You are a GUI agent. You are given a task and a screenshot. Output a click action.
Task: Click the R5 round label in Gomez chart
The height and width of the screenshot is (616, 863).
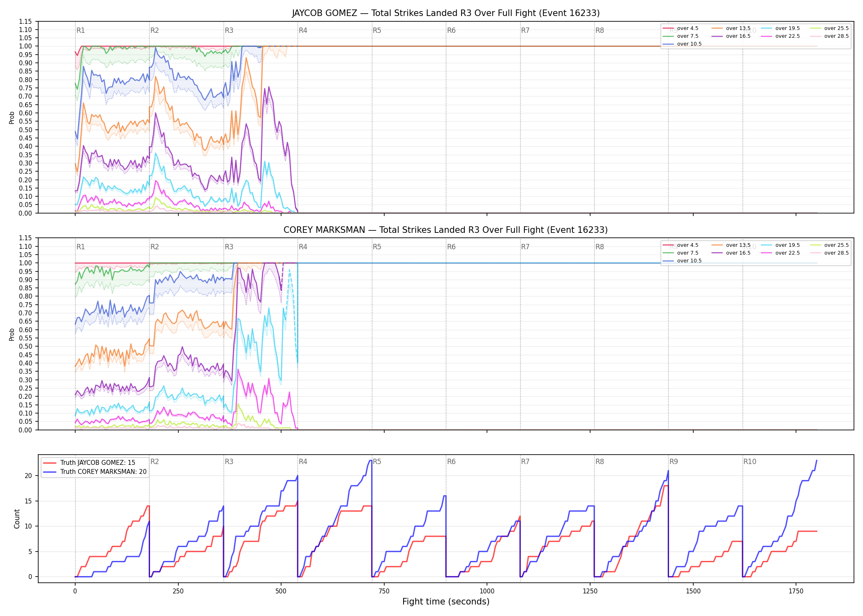click(377, 30)
